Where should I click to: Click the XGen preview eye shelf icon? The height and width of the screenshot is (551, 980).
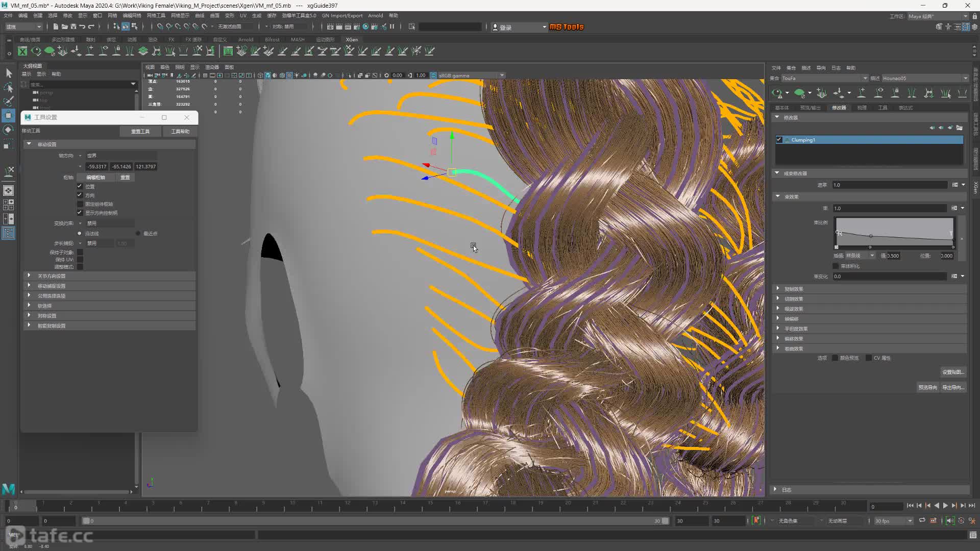click(x=36, y=51)
